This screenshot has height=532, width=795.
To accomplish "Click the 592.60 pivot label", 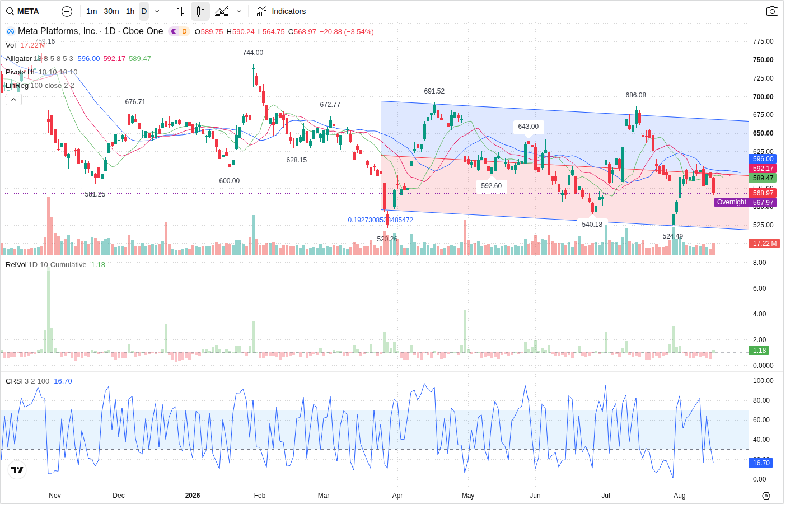I will click(492, 186).
